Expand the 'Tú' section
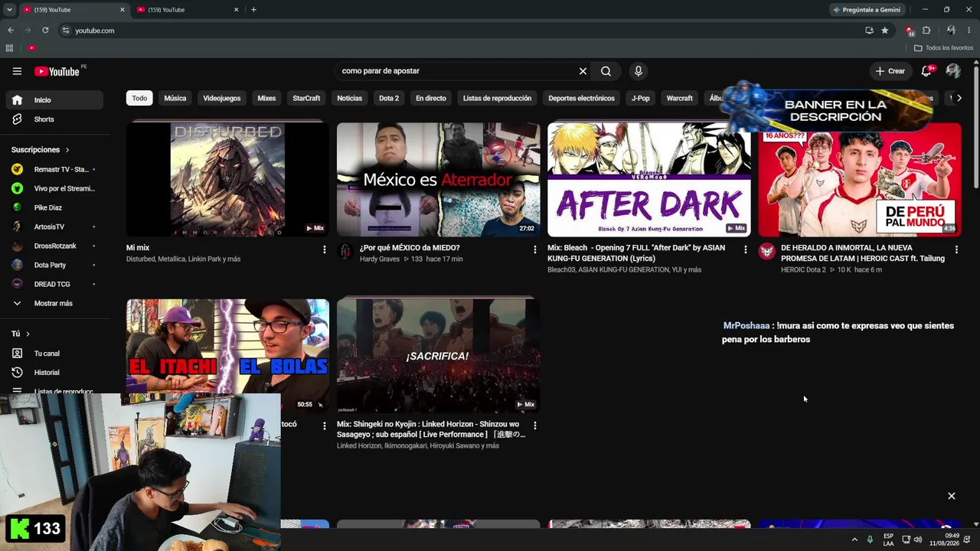Screen dimensions: 980x551 point(21,334)
